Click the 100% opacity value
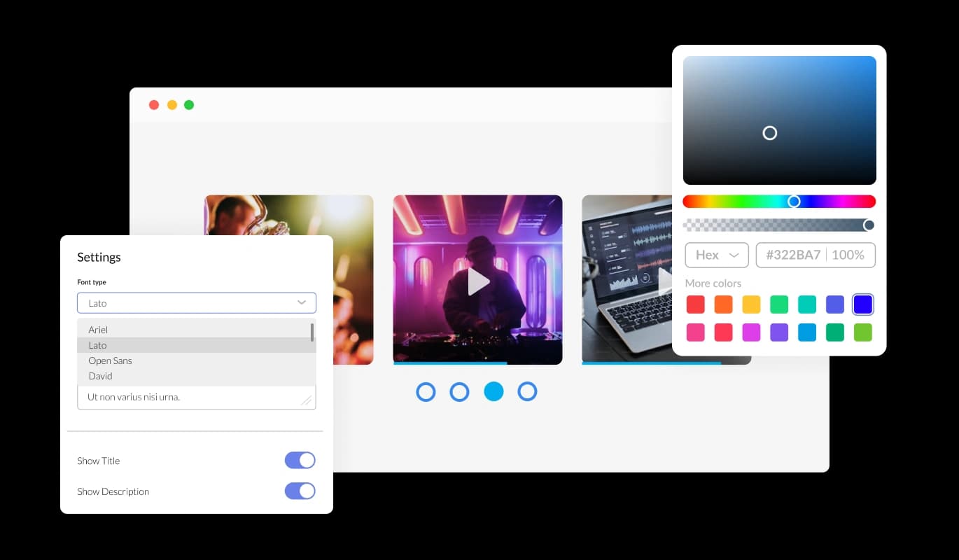The width and height of the screenshot is (959, 560). pyautogui.click(x=848, y=255)
